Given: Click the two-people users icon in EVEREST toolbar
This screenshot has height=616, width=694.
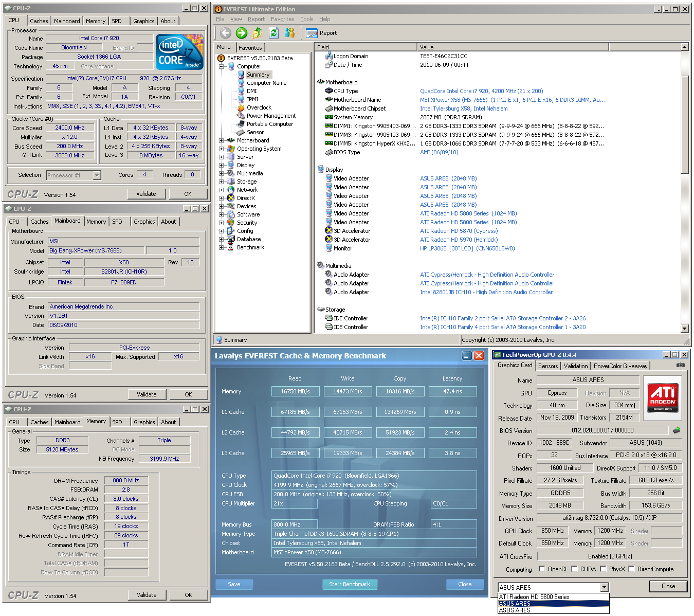Looking at the screenshot, I should (x=290, y=33).
